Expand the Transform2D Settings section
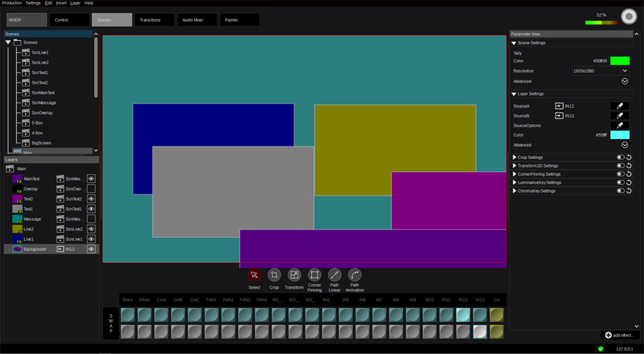The image size is (644, 354). pyautogui.click(x=515, y=166)
